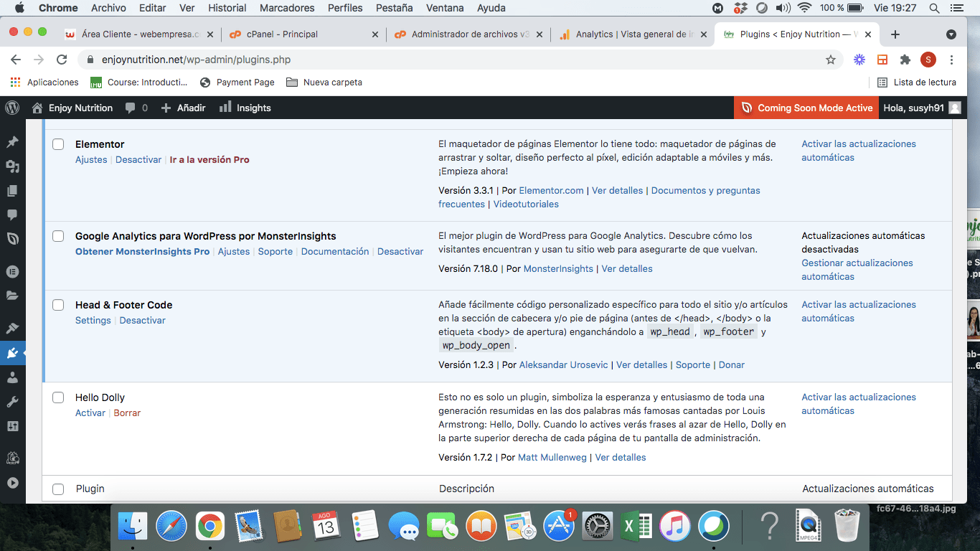Open the Templates folder icon in sidebar
Screen dimensions: 980x551
(x=12, y=295)
